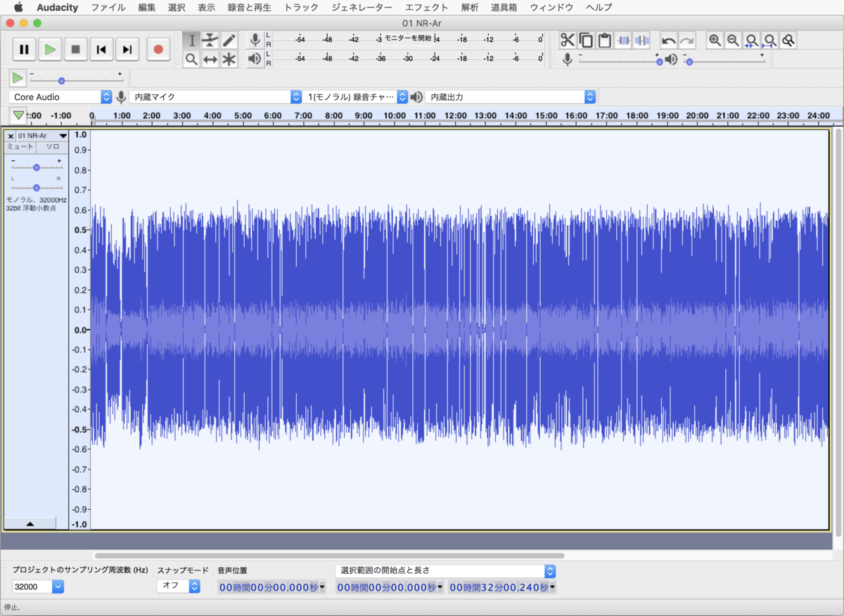The image size is (844, 616).
Task: Click the Fit Selection zoom icon
Action: [x=752, y=41]
